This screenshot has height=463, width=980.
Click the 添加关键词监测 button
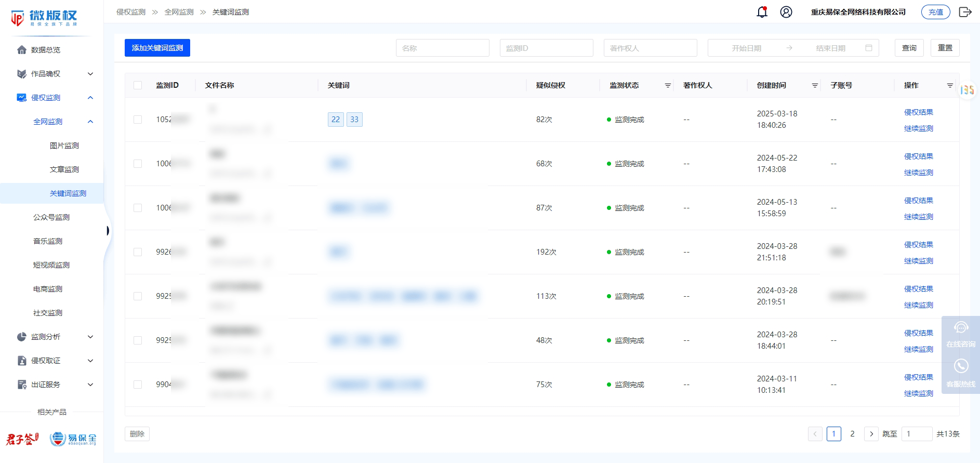157,48
